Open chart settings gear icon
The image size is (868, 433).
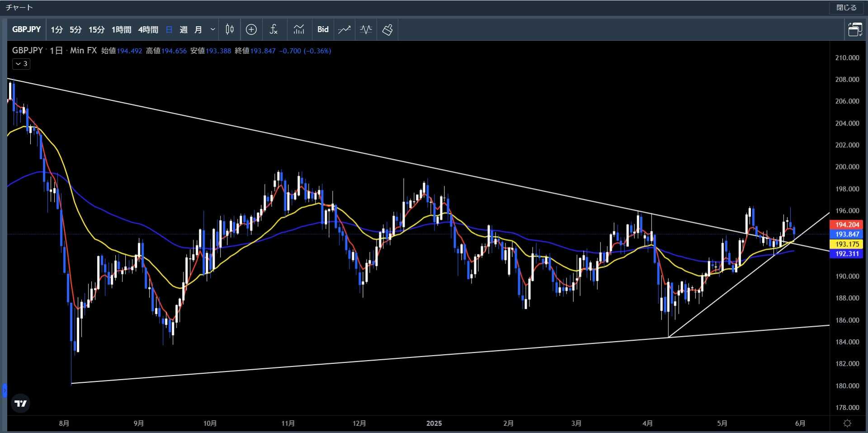pos(848,424)
